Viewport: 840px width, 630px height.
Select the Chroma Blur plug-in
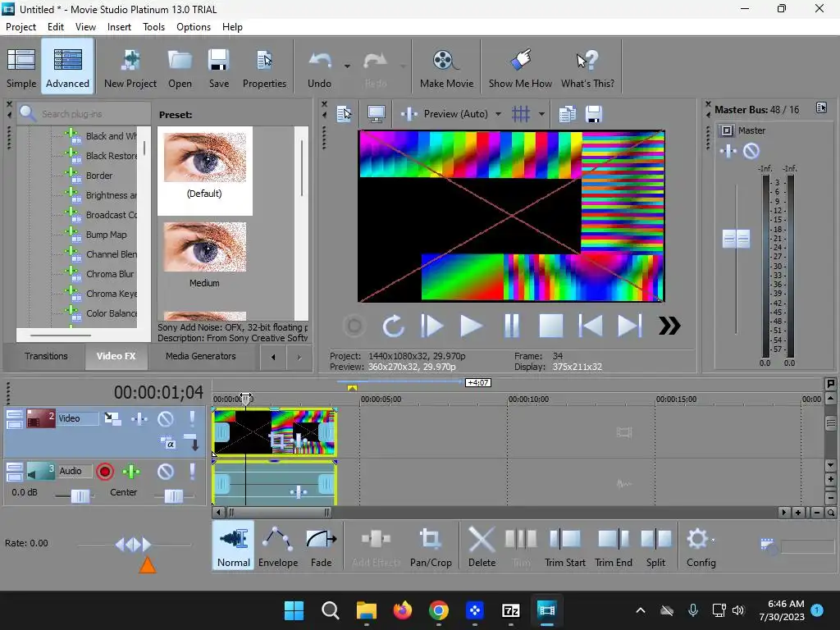point(110,274)
